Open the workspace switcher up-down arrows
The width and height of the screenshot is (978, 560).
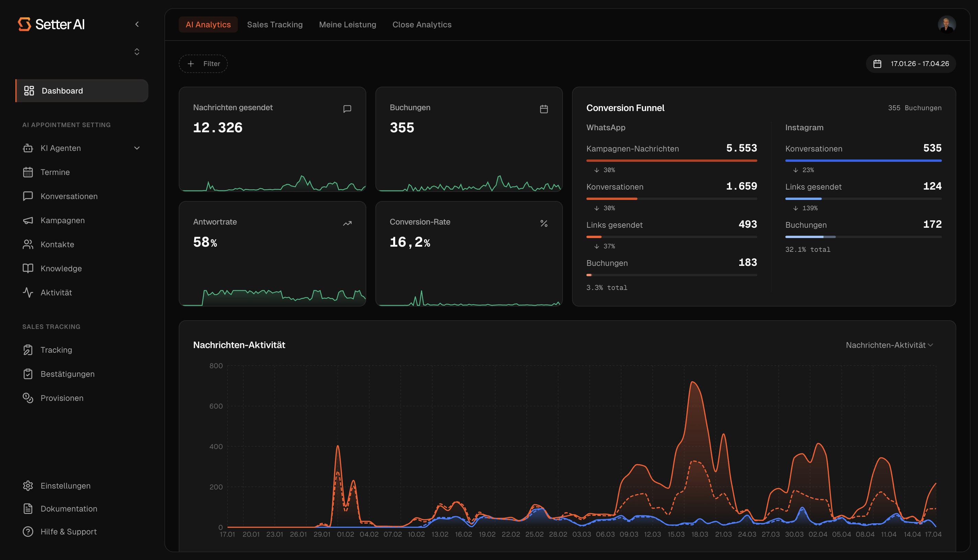[137, 52]
